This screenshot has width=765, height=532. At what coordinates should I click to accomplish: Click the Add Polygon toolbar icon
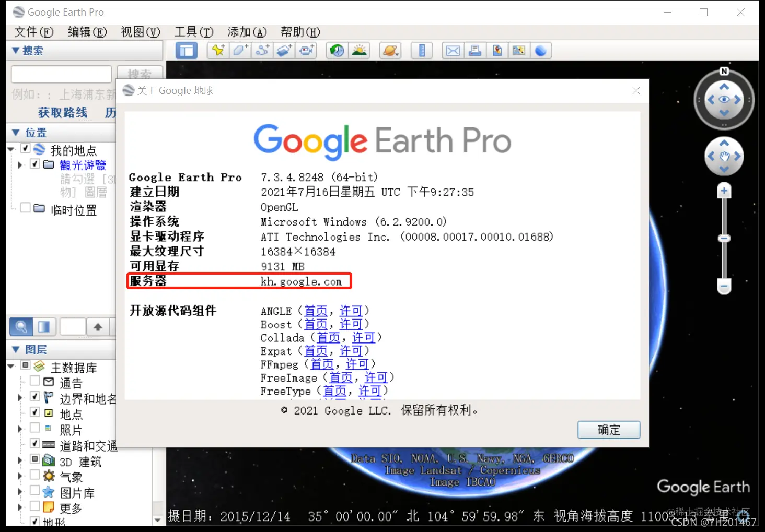coord(240,51)
